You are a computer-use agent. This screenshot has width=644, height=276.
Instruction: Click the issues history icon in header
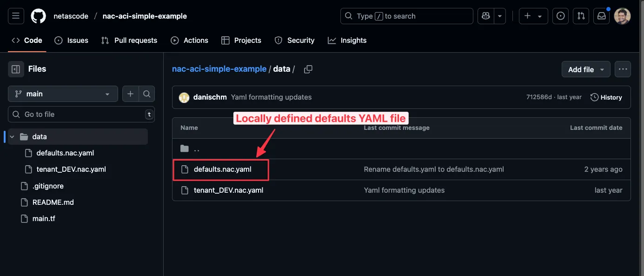pos(560,16)
